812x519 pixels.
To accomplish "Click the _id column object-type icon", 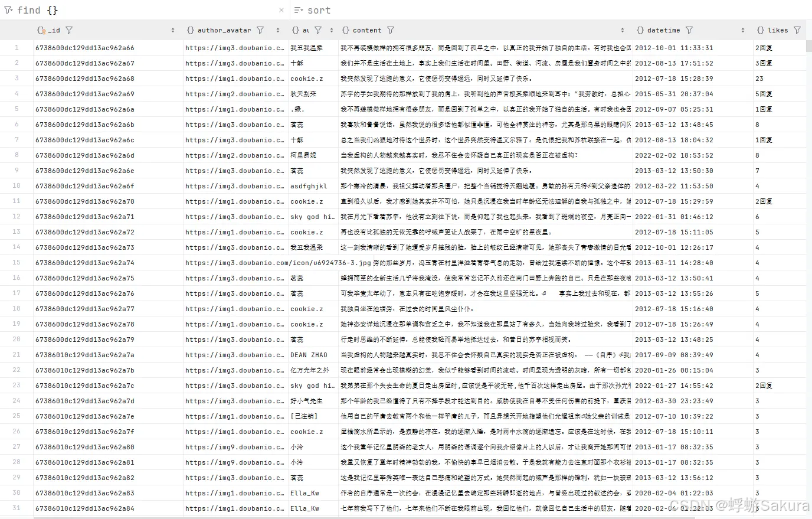I will coord(41,30).
